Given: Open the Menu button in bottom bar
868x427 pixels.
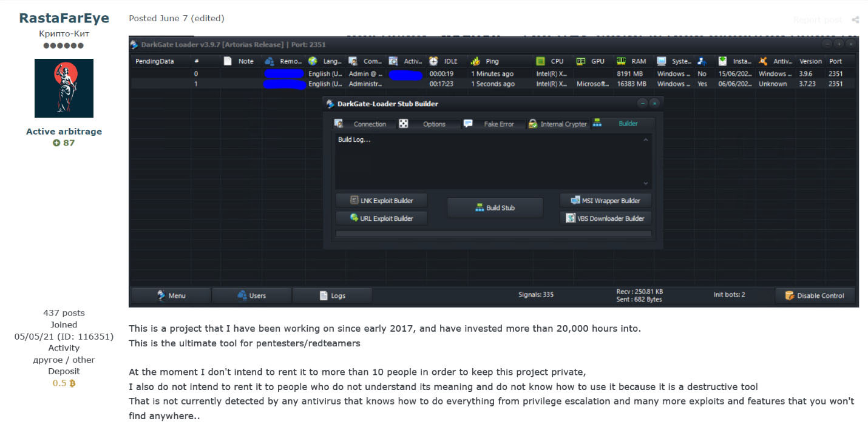Looking at the screenshot, I should point(171,295).
